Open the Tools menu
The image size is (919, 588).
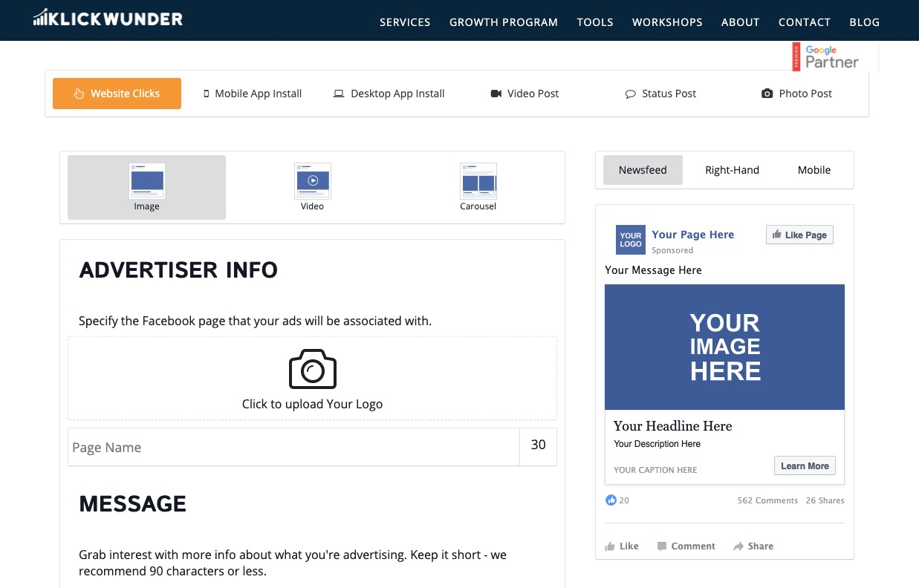tap(595, 22)
